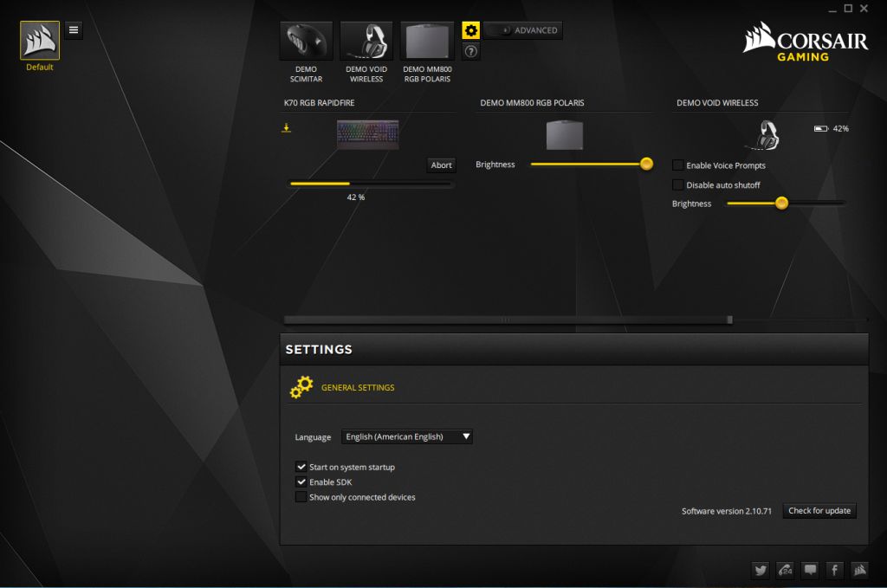
Task: Open the General Settings section label
Action: (358, 388)
